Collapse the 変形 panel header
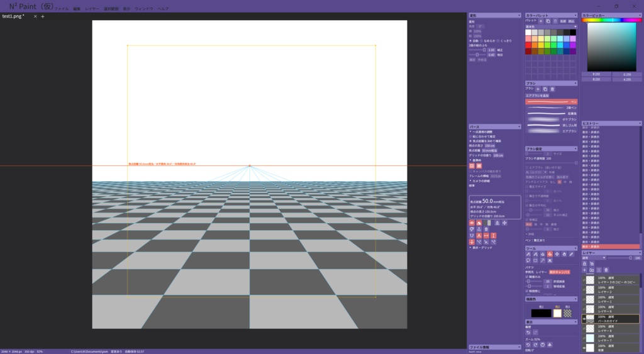 click(494, 15)
